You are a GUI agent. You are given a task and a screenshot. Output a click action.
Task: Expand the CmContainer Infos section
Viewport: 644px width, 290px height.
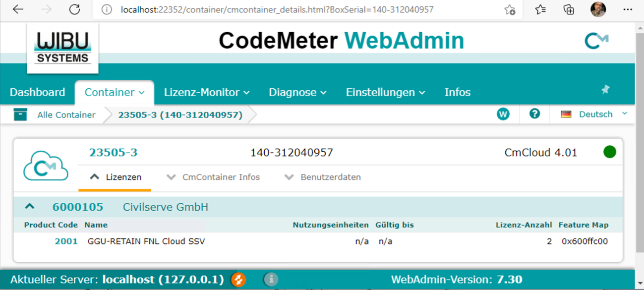pyautogui.click(x=214, y=177)
